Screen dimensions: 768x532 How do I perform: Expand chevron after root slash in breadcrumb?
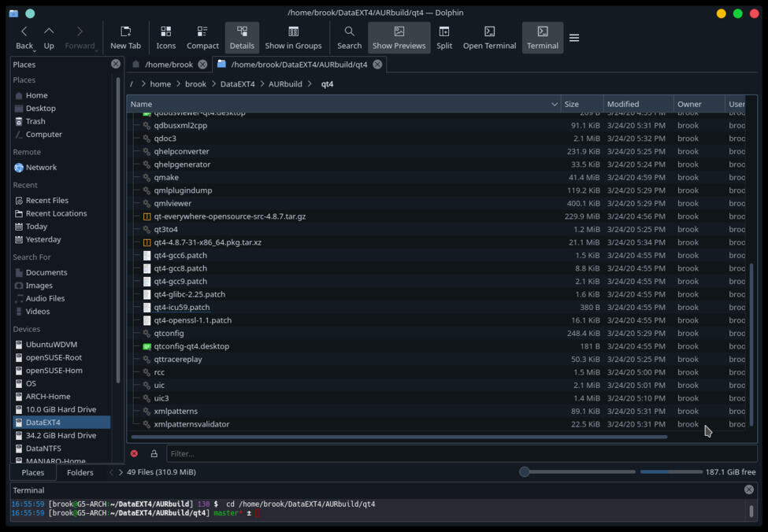(x=143, y=84)
